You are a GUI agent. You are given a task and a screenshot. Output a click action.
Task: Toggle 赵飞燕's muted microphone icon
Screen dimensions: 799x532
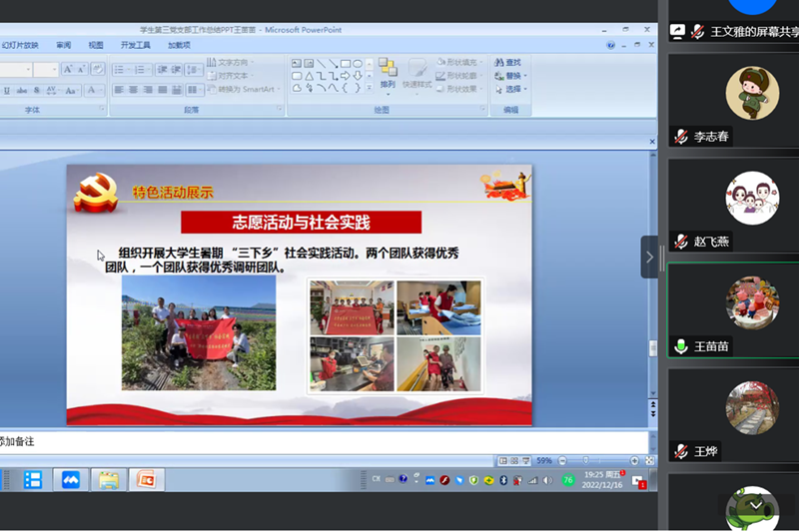[x=681, y=242]
